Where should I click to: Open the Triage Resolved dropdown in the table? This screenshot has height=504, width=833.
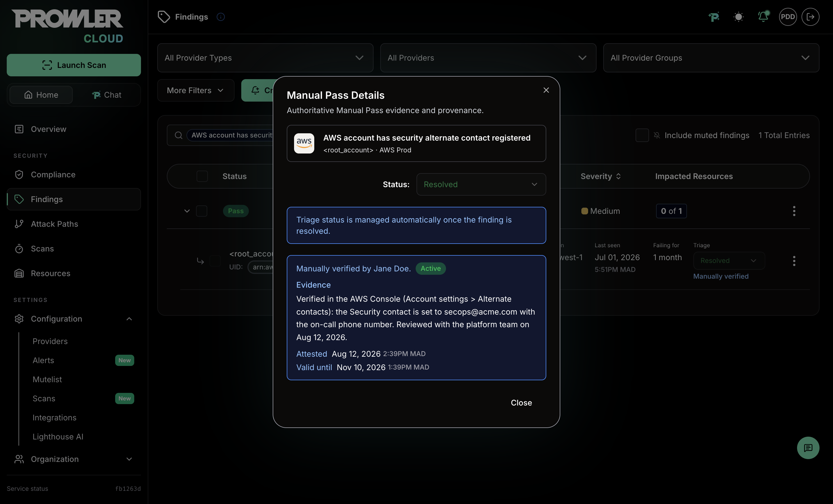[729, 261]
